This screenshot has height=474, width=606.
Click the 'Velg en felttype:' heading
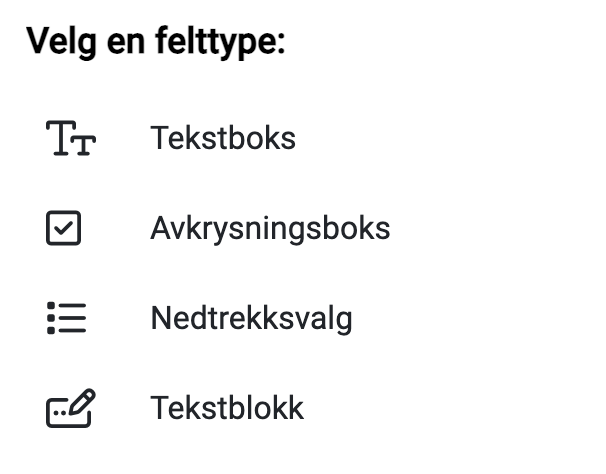tap(156, 42)
